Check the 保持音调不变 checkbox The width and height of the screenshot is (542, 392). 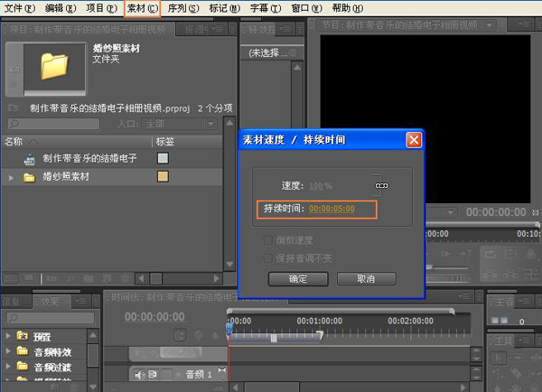pos(268,258)
